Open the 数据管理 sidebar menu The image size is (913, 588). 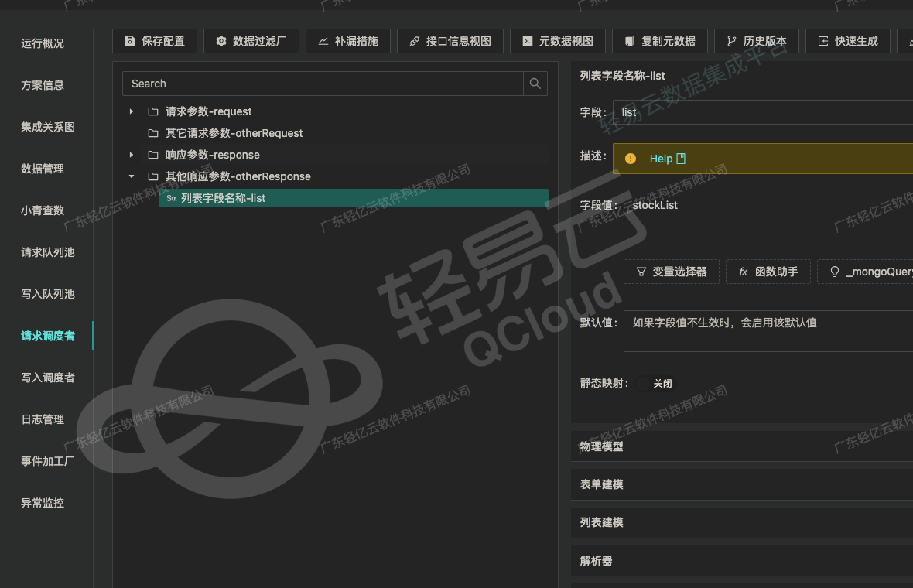click(43, 169)
